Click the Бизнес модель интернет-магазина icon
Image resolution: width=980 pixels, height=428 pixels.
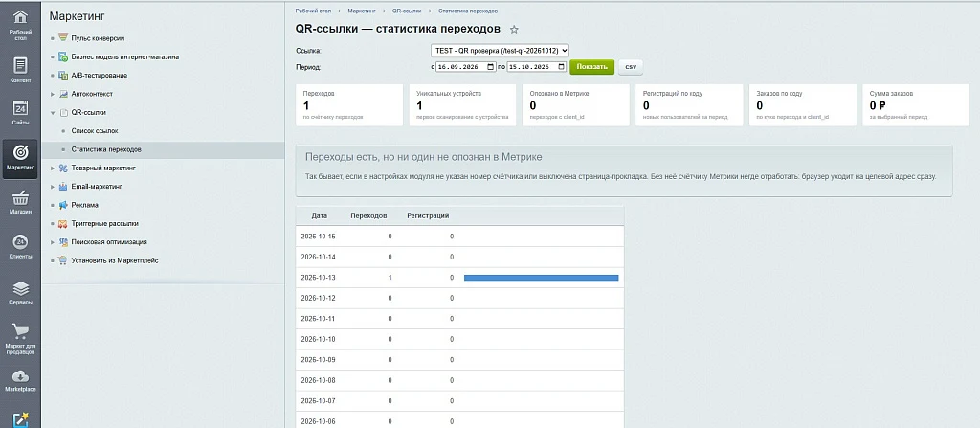click(x=62, y=56)
